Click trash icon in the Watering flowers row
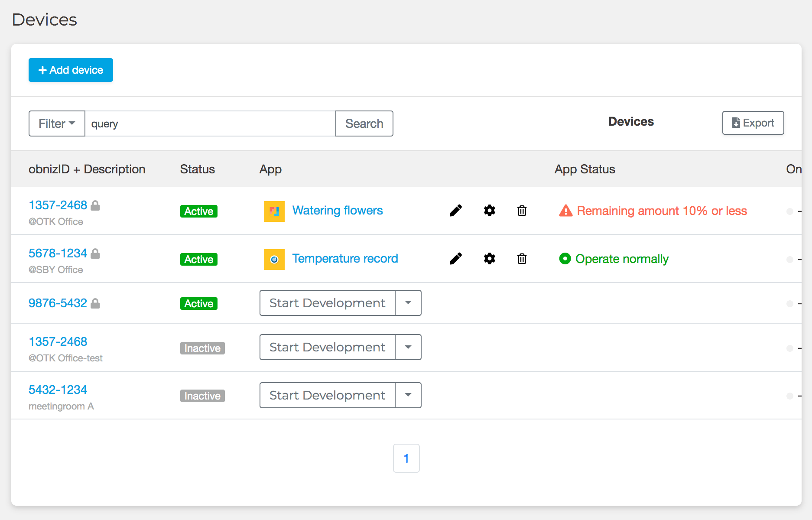812x520 pixels. 522,211
